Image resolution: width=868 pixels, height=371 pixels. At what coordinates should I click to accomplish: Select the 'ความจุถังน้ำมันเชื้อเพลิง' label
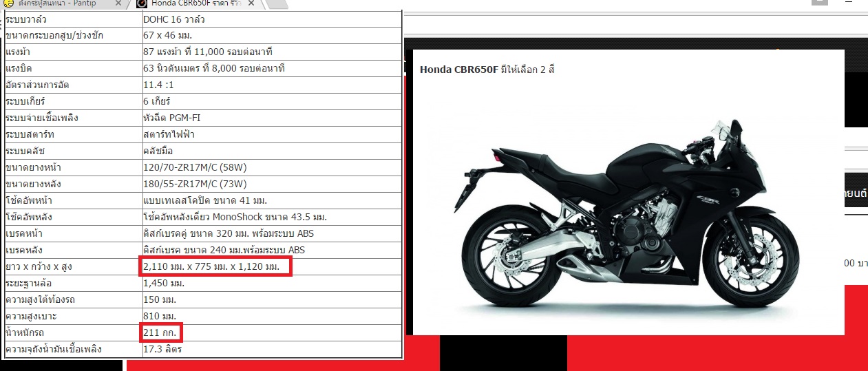click(53, 350)
